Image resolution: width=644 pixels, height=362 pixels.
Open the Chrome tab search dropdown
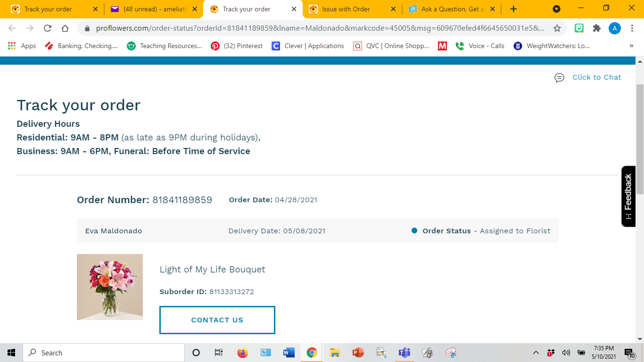click(x=556, y=9)
